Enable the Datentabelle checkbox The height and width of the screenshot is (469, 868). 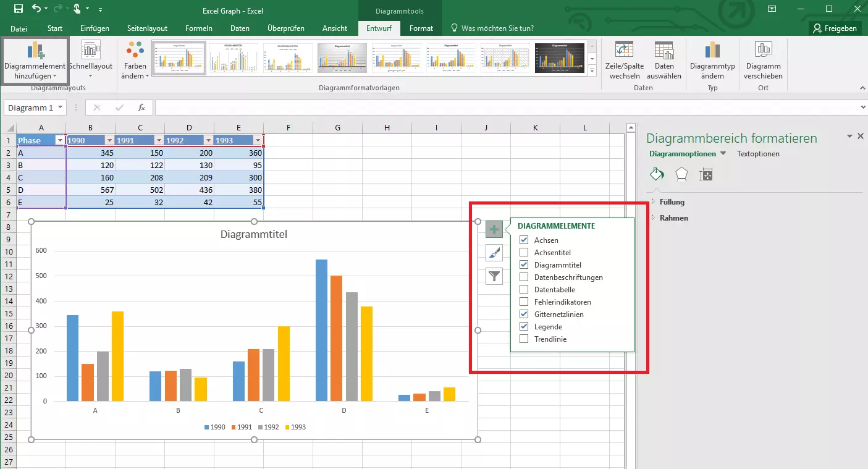524,289
